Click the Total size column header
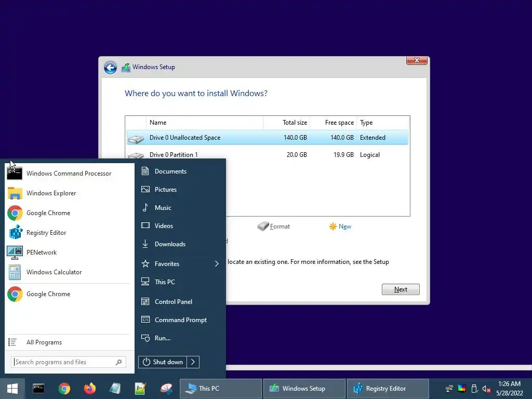The image size is (532, 399). pyautogui.click(x=287, y=123)
